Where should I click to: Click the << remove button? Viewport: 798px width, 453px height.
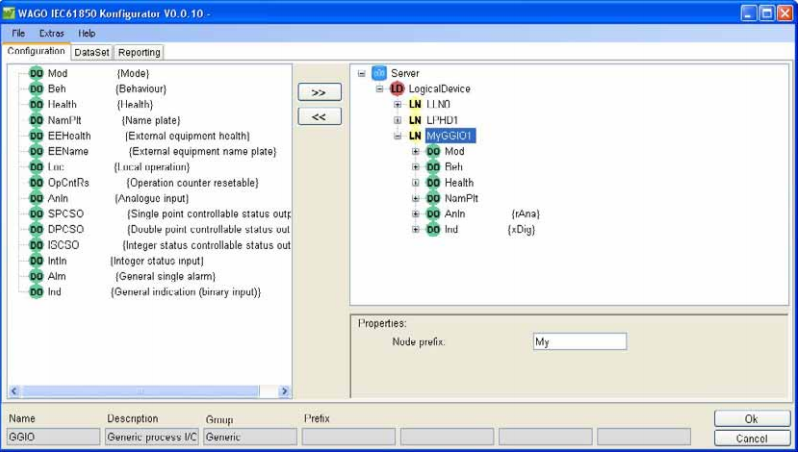[x=319, y=117]
